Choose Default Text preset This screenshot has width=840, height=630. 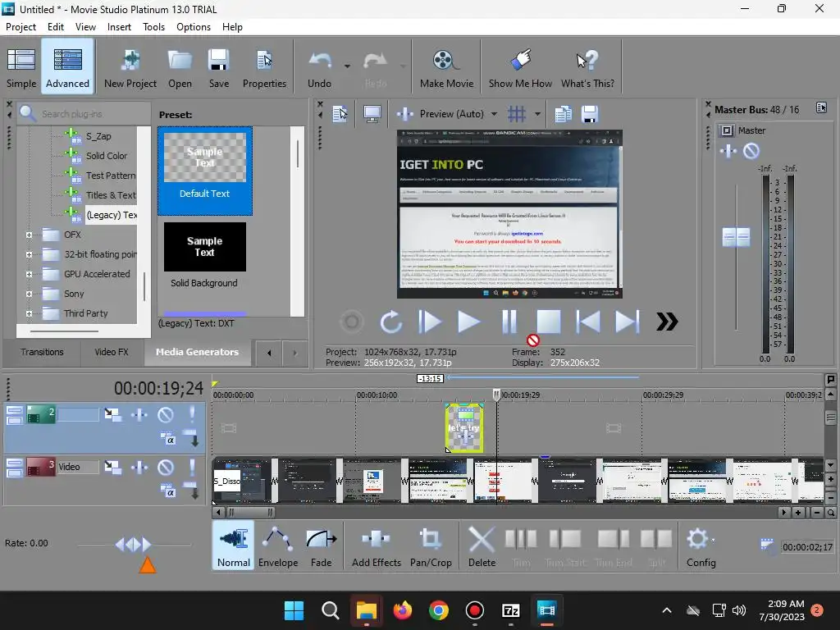(204, 171)
